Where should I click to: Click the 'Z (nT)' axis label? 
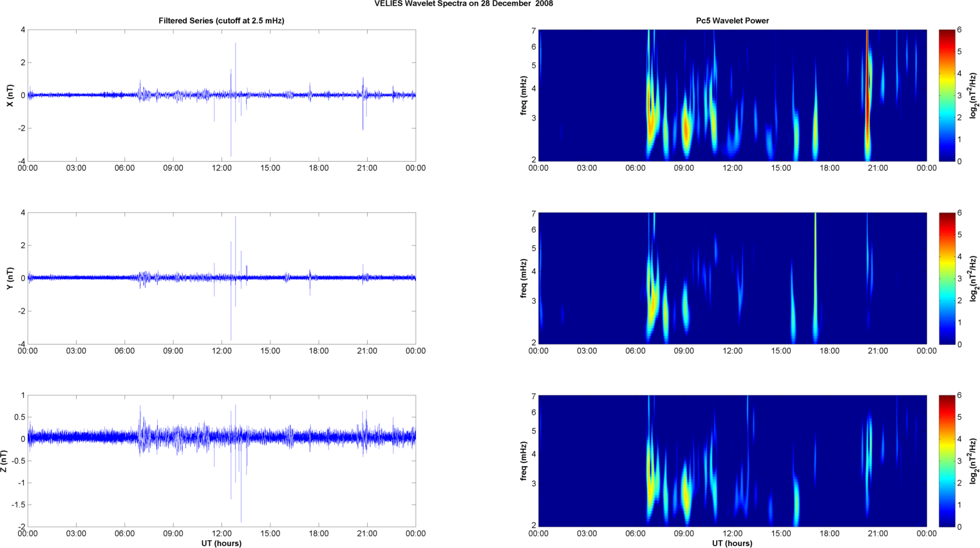[x=4, y=461]
